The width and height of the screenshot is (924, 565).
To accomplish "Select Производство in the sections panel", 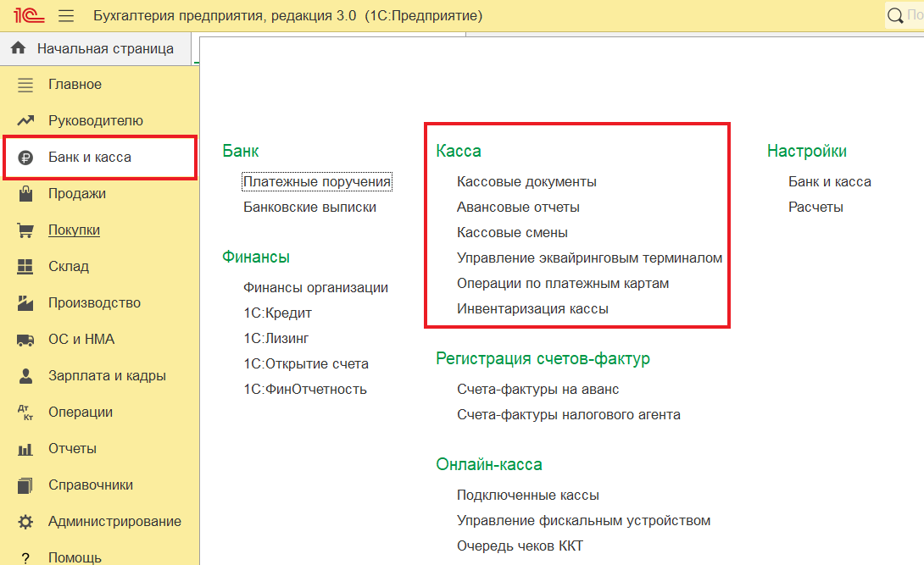I will (x=94, y=303).
